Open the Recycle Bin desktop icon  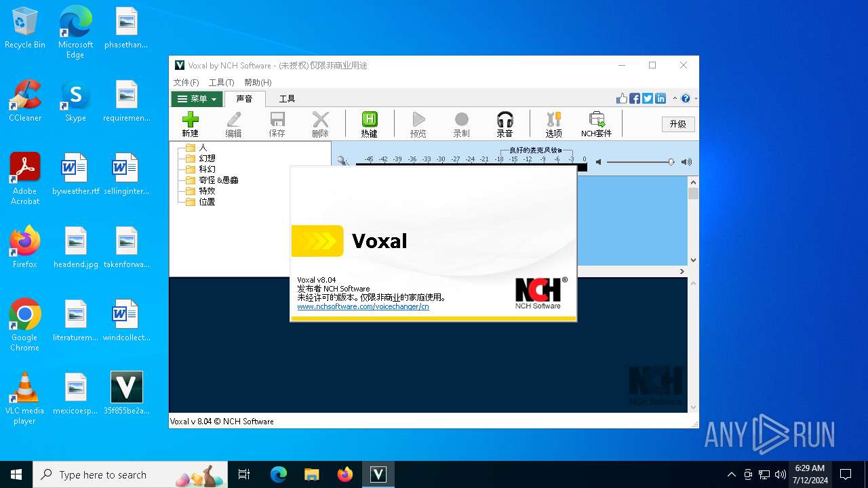tap(25, 28)
